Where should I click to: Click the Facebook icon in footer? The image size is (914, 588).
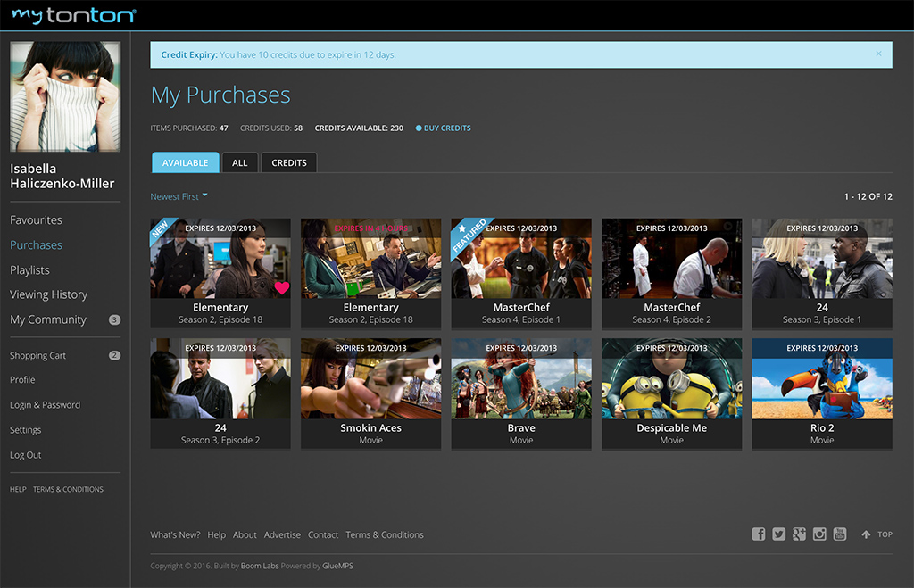pyautogui.click(x=759, y=534)
